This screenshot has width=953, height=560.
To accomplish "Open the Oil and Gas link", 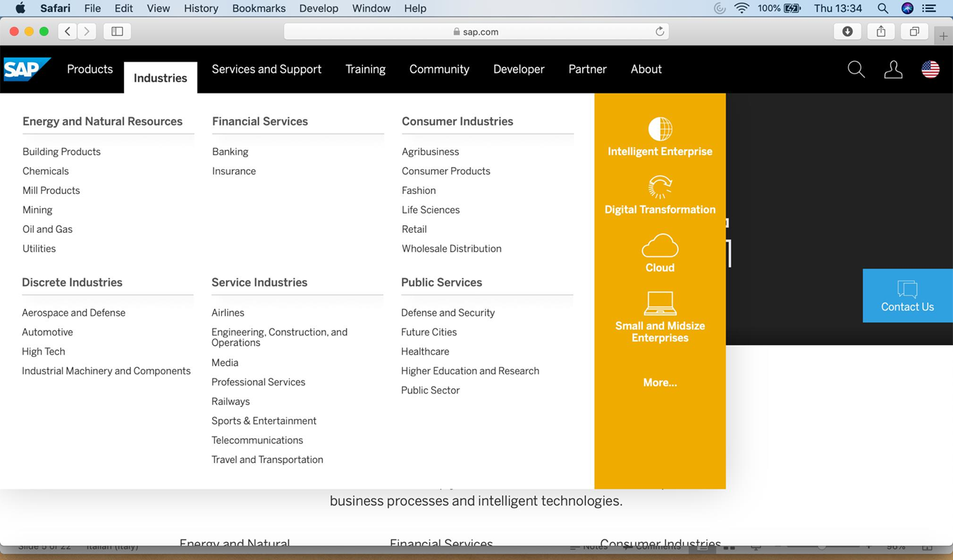I will click(x=47, y=229).
